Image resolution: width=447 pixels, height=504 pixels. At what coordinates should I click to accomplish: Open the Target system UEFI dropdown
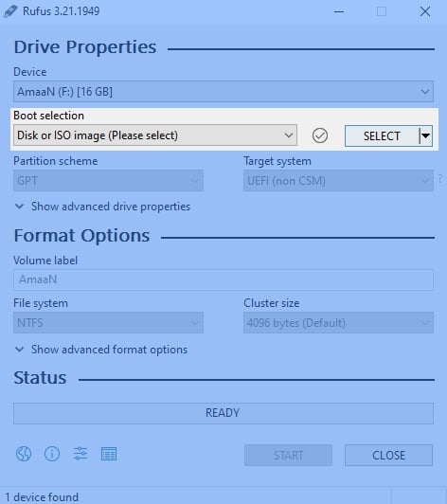(x=338, y=181)
